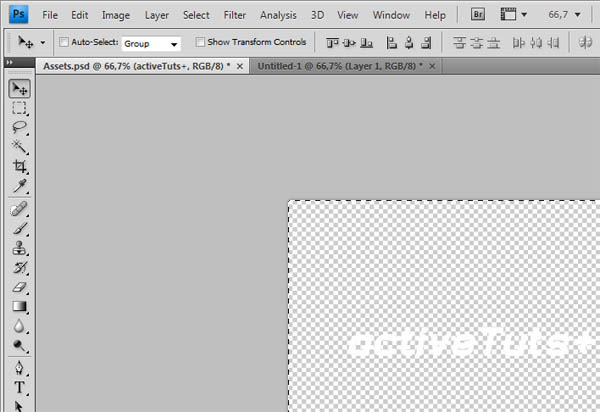Click Align horizontal centers icon
600x412 pixels.
click(409, 42)
